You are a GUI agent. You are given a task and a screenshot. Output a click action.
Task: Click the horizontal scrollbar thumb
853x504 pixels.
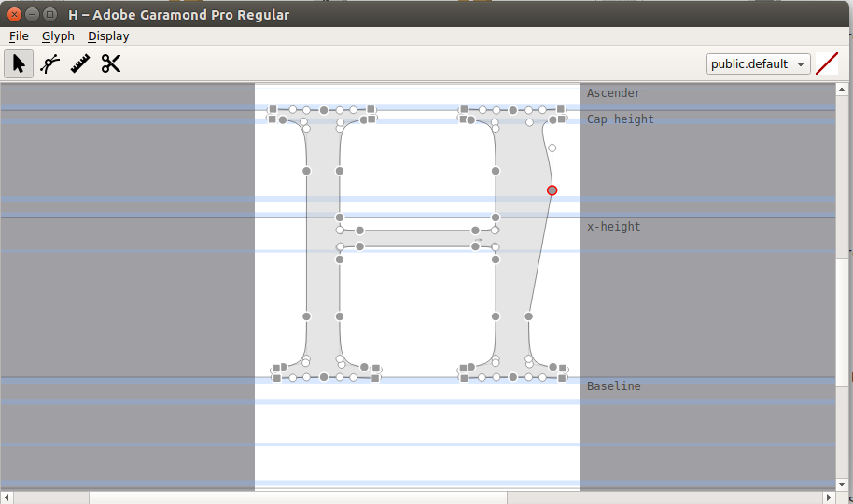point(298,497)
